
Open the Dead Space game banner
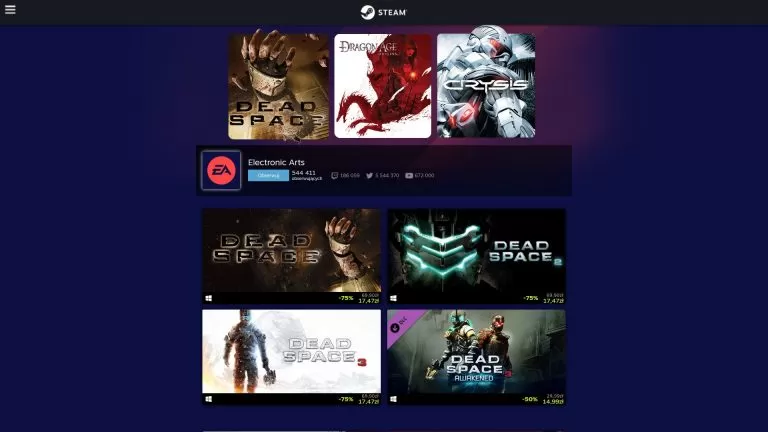(x=291, y=250)
